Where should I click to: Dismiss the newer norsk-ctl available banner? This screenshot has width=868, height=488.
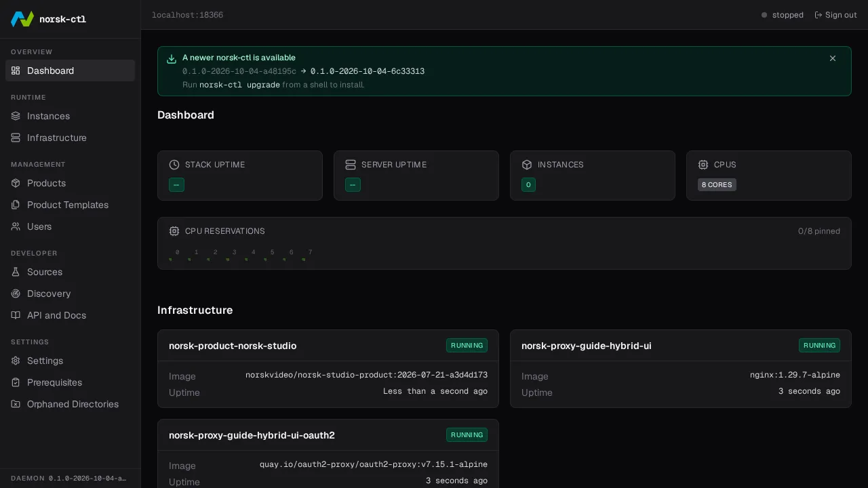[833, 58]
